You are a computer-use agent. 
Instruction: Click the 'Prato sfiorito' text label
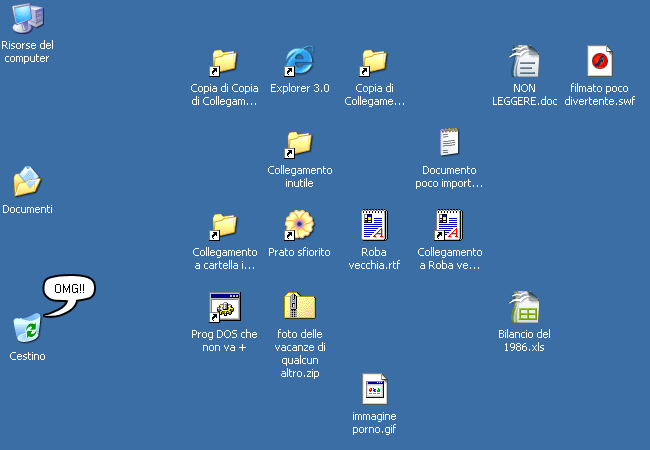pos(299,252)
